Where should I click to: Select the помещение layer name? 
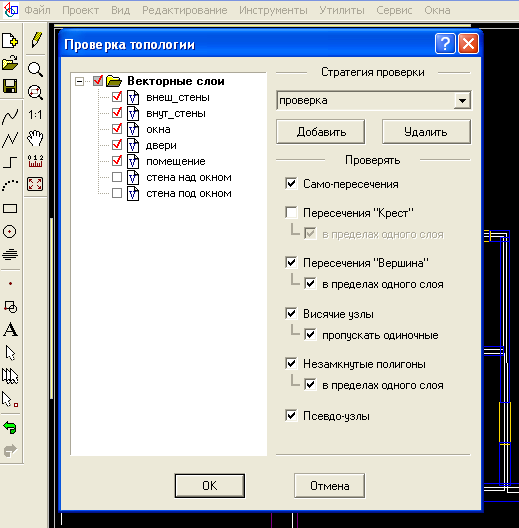pyautogui.click(x=175, y=161)
